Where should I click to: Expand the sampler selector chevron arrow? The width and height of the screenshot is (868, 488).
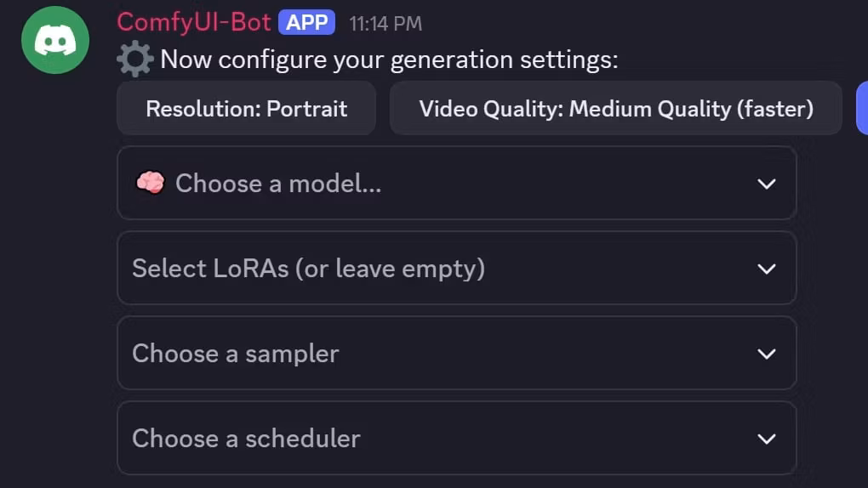click(x=767, y=354)
